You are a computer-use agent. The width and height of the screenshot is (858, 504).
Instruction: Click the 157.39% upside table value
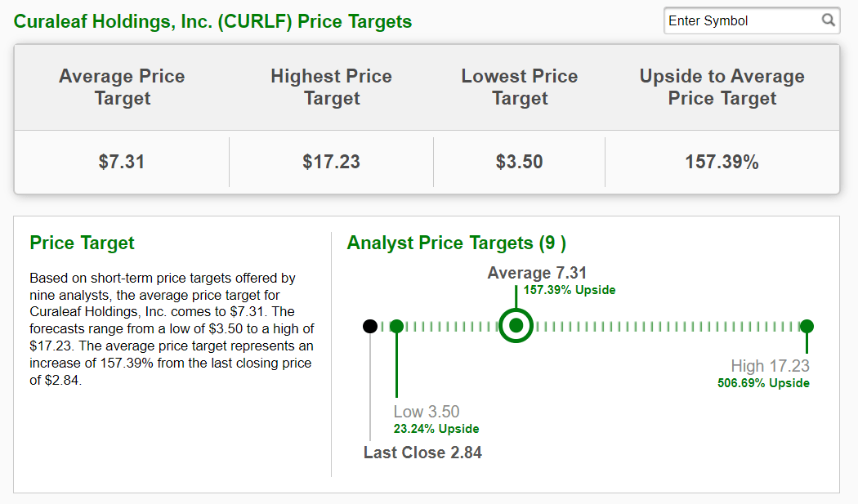722,161
